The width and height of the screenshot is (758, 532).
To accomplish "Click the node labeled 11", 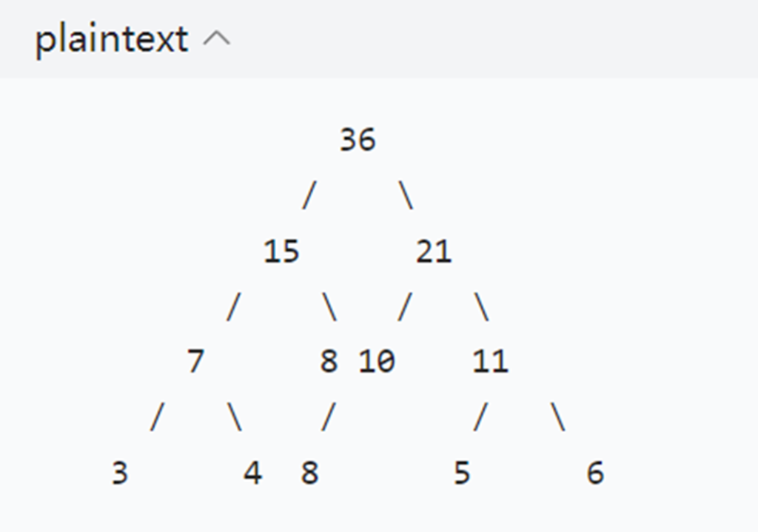I will (x=490, y=361).
